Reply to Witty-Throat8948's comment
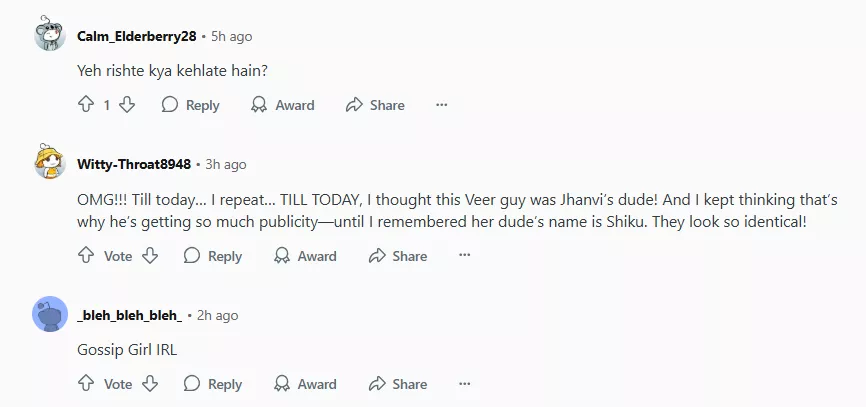 (212, 256)
